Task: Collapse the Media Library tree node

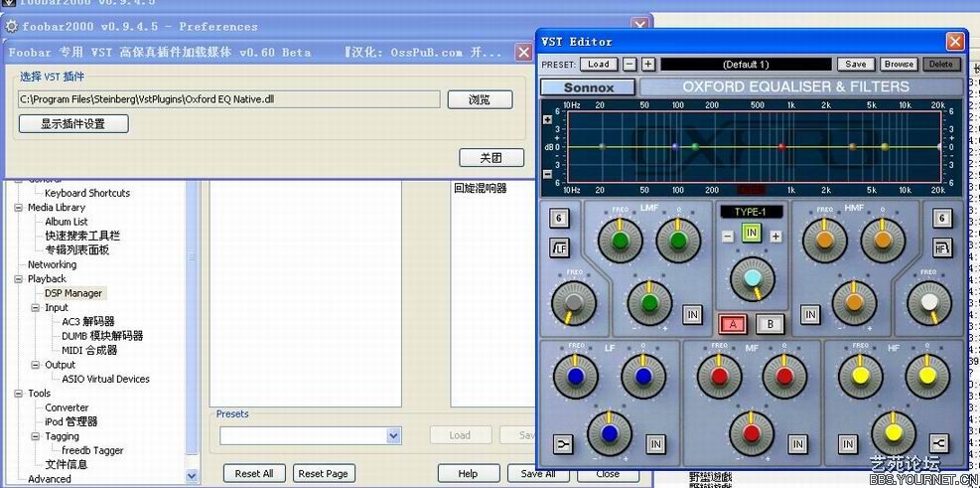Action: coord(19,207)
